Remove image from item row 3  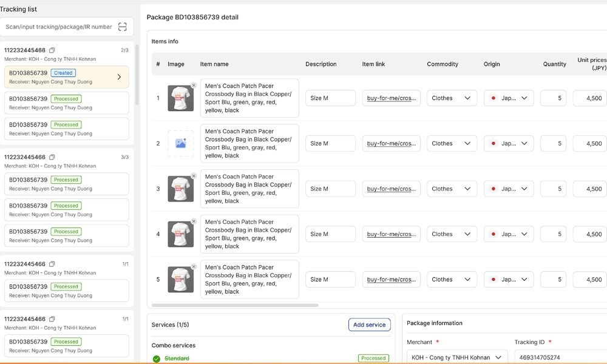[194, 176]
